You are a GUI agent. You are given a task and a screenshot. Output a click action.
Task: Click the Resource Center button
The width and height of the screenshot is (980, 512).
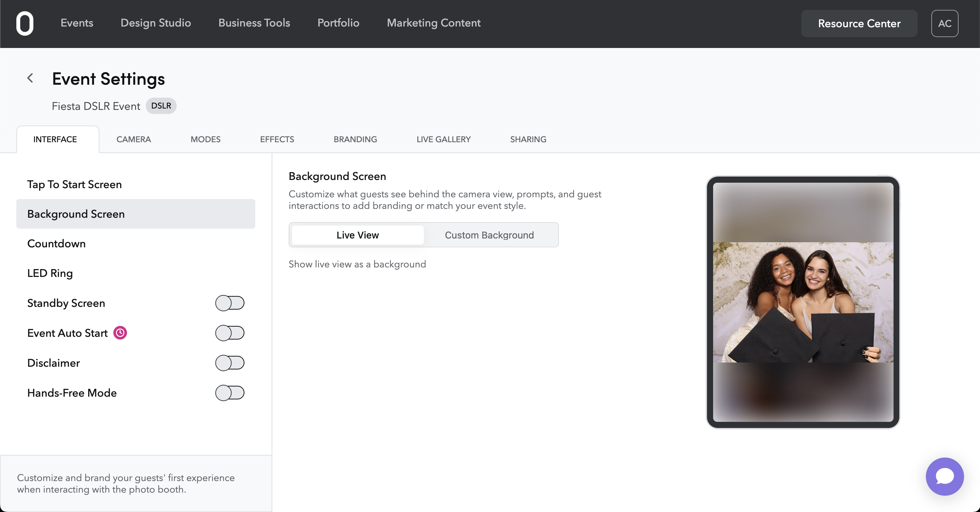point(859,23)
